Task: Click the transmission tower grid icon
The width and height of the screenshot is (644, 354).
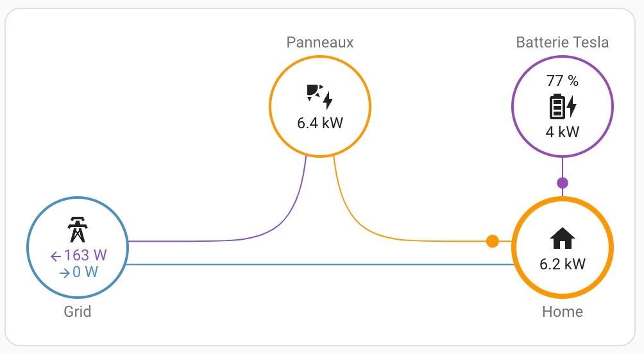Action: [77, 230]
